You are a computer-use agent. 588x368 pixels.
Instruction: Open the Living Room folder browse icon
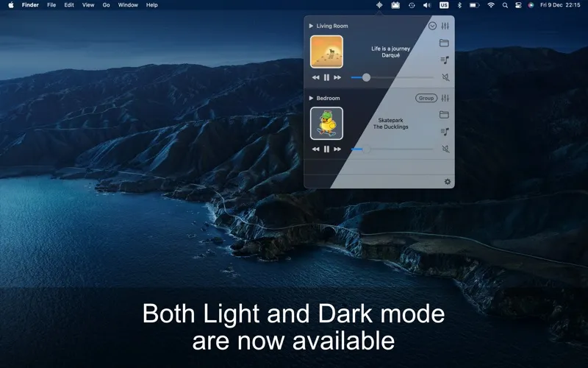[444, 43]
